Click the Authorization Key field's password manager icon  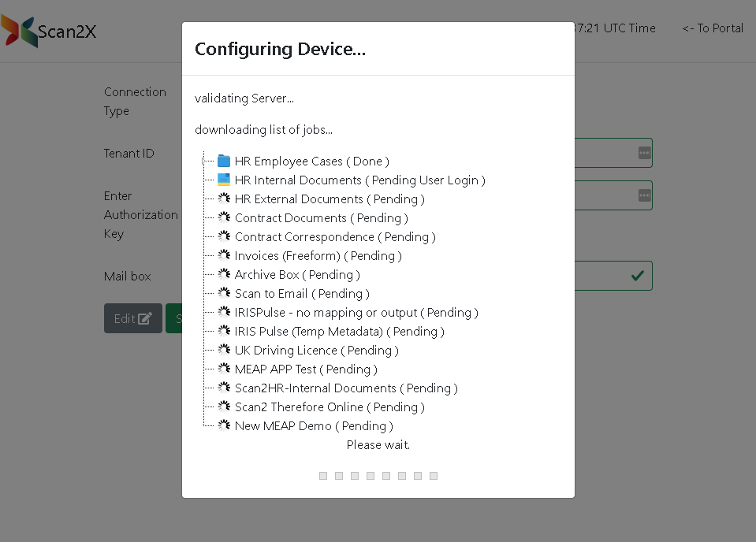point(644,195)
